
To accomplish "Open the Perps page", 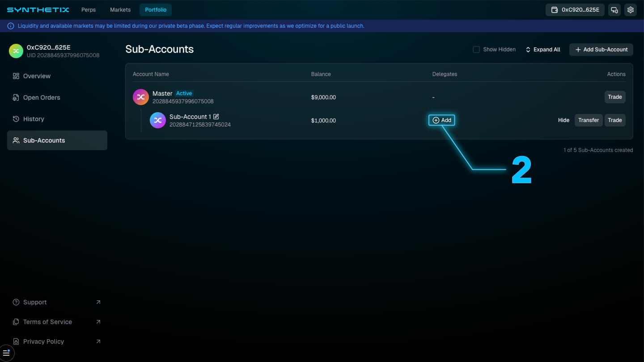I will (x=88, y=9).
